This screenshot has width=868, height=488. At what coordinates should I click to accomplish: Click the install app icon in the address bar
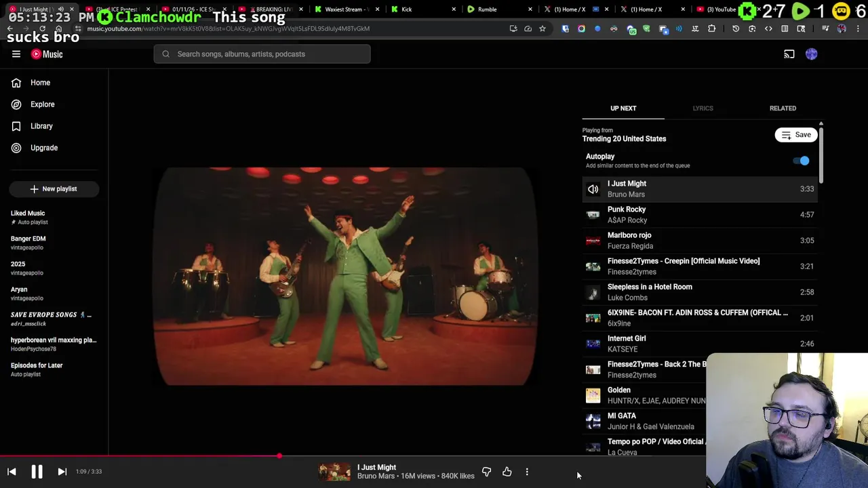point(513,28)
